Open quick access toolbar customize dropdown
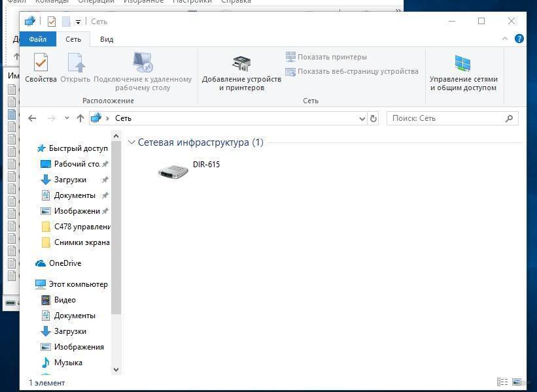This screenshot has width=537, height=392. pyautogui.click(x=78, y=22)
